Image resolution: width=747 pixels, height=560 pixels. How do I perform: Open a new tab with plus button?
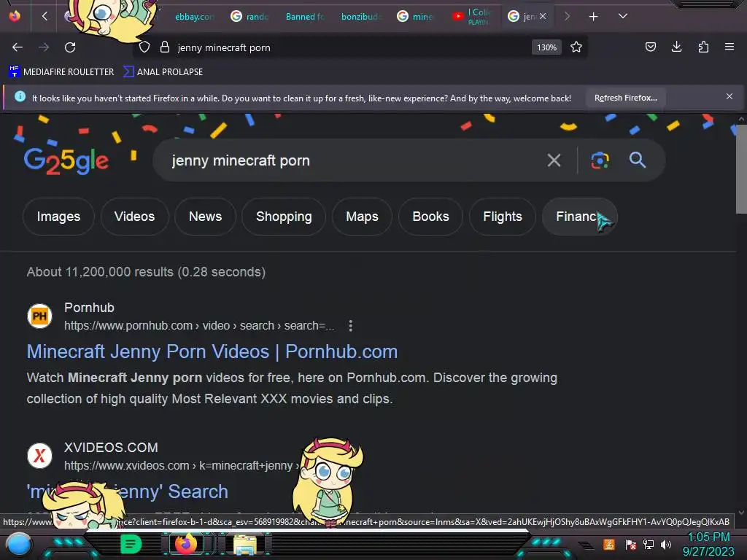[593, 17]
